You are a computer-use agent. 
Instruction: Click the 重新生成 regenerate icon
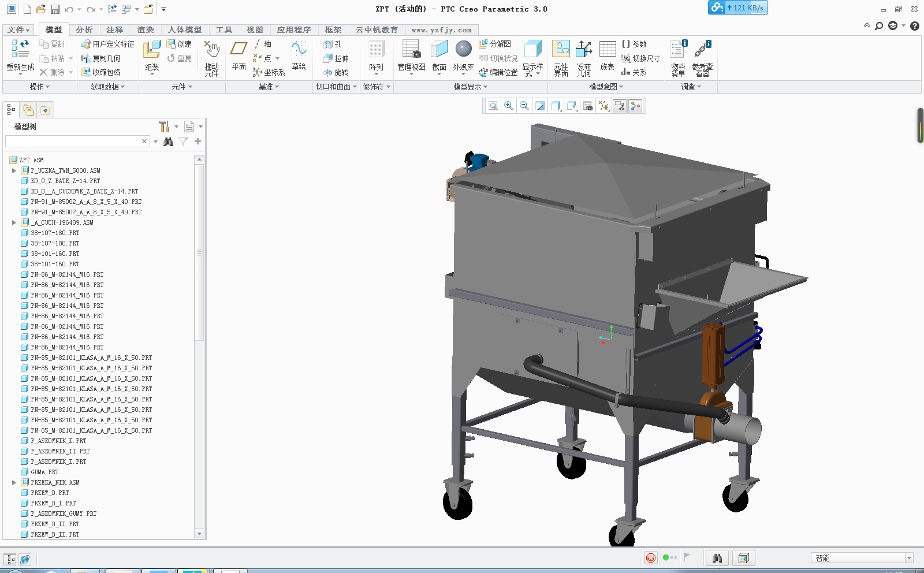coord(20,55)
